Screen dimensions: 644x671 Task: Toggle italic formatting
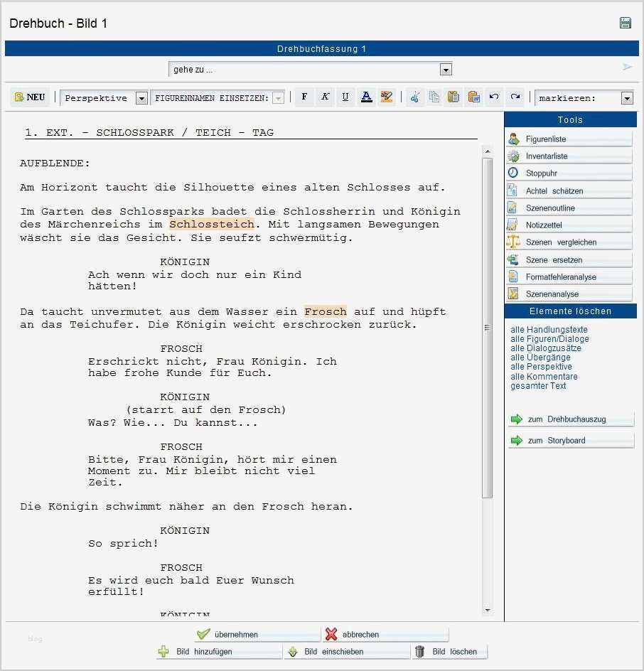click(325, 97)
